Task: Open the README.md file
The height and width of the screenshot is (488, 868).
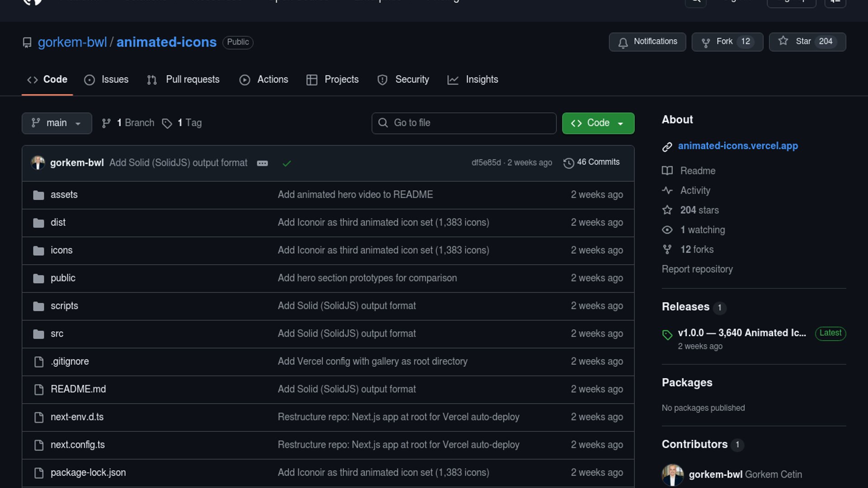Action: 78,389
